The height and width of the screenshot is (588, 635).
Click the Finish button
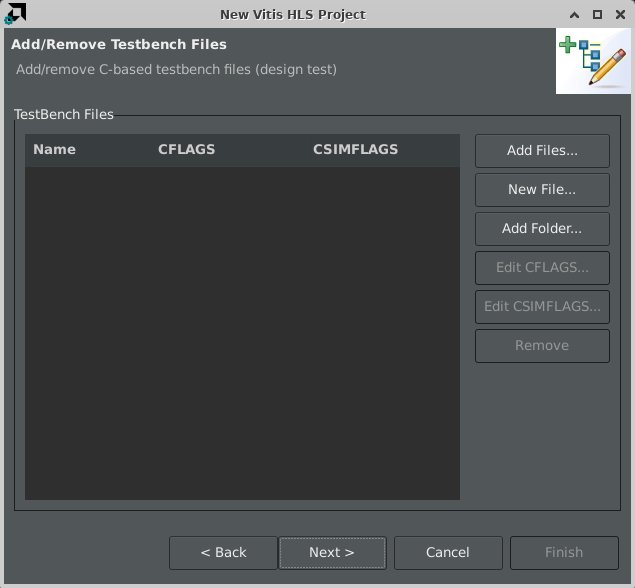[564, 553]
